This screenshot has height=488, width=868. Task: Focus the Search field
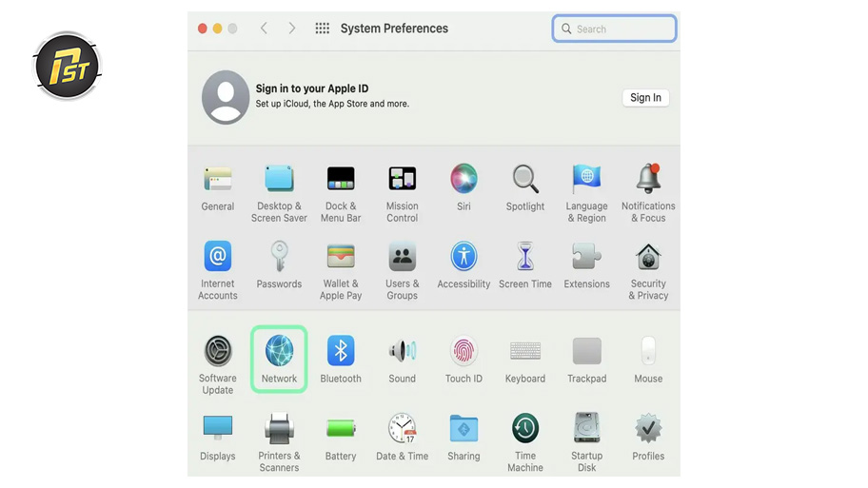coord(614,29)
